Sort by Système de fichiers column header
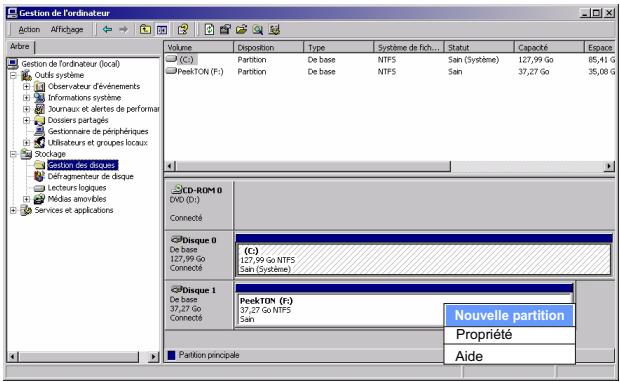The width and height of the screenshot is (620, 382). pos(408,47)
